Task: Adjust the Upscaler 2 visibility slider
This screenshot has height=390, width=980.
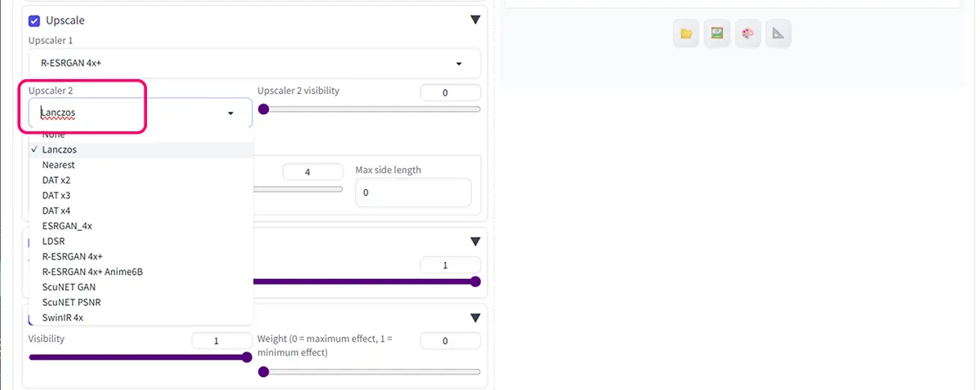Action: click(x=369, y=109)
